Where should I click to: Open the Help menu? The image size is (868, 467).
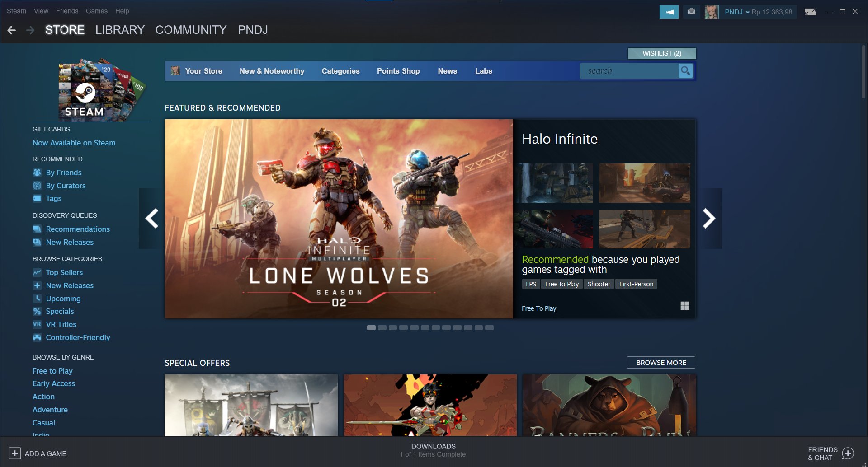tap(122, 11)
